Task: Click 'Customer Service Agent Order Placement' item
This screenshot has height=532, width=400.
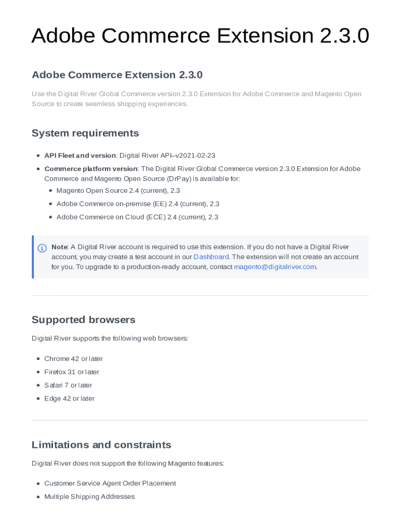Action: point(110,484)
